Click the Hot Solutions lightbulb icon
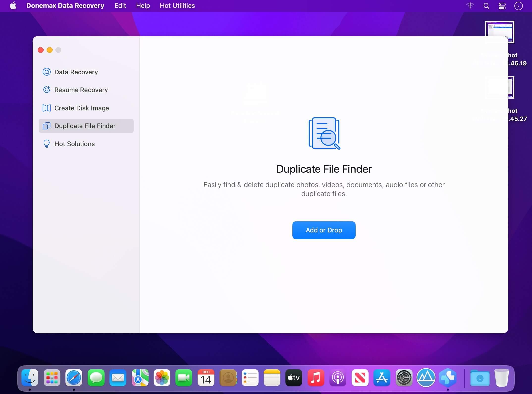 pos(46,144)
